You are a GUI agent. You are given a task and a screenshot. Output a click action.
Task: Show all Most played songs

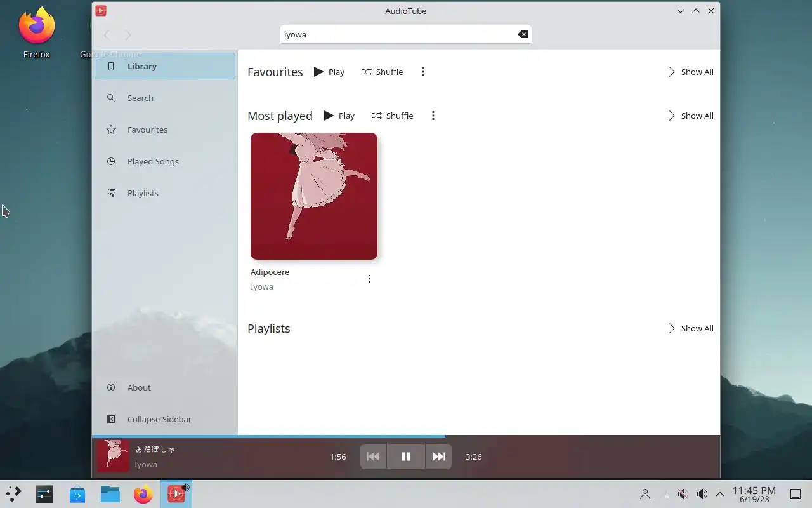(x=690, y=116)
